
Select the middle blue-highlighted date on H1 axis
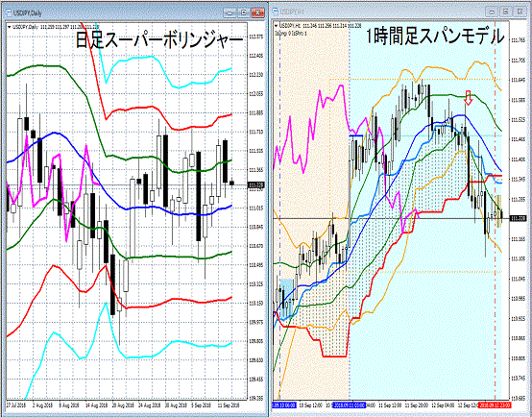[350, 405]
